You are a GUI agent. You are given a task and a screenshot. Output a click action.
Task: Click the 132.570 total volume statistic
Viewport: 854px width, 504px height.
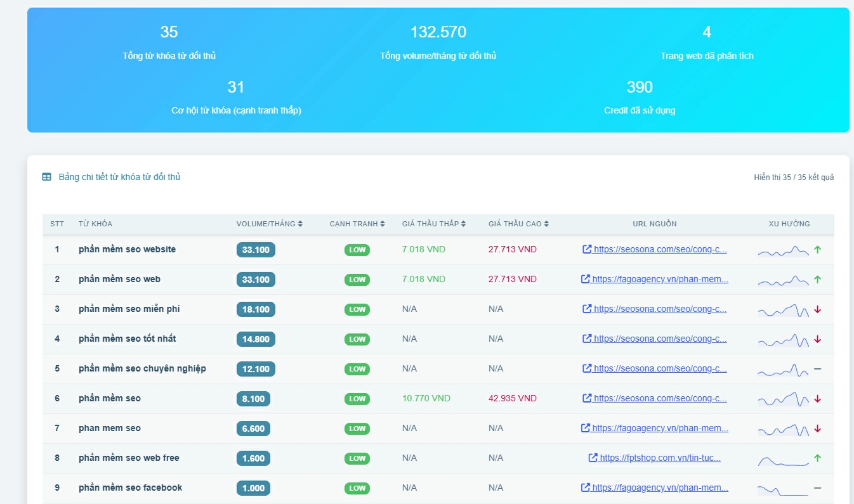coord(438,32)
